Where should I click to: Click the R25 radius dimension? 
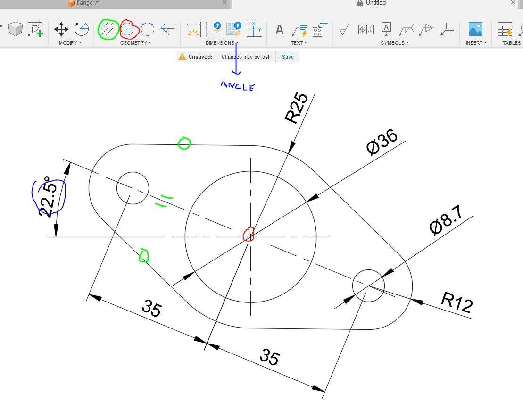click(296, 108)
